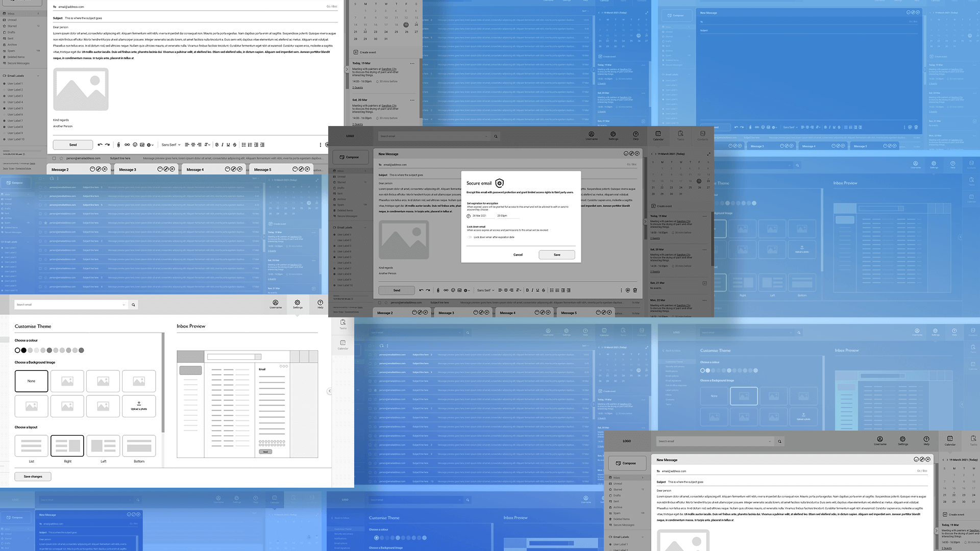Click Save changes under the white Customise Theme panel
The image size is (980, 551).
pos(33,477)
